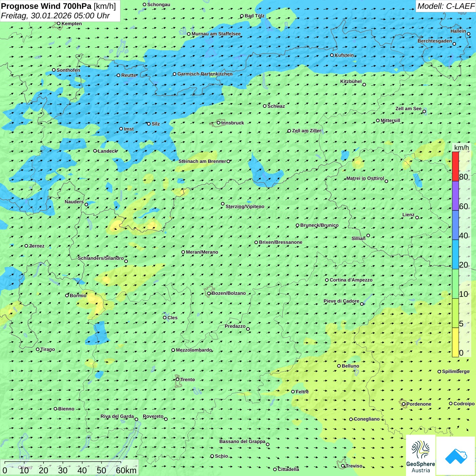The image size is (476, 476).
Task: Click the GeoSphere Austria logo
Action: (x=421, y=455)
